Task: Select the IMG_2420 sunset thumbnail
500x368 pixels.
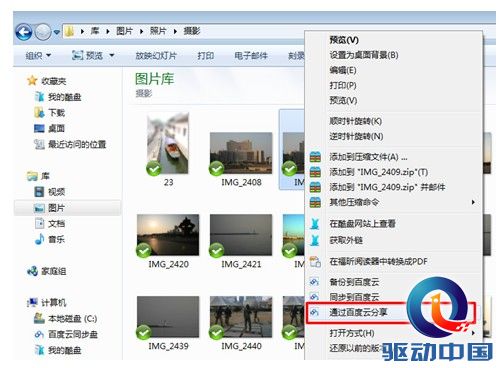Action: click(x=168, y=235)
